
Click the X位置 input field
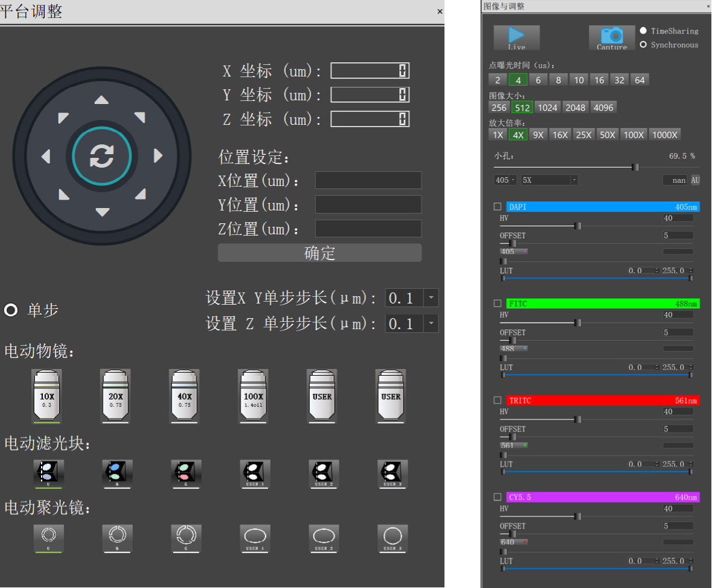click(x=368, y=180)
